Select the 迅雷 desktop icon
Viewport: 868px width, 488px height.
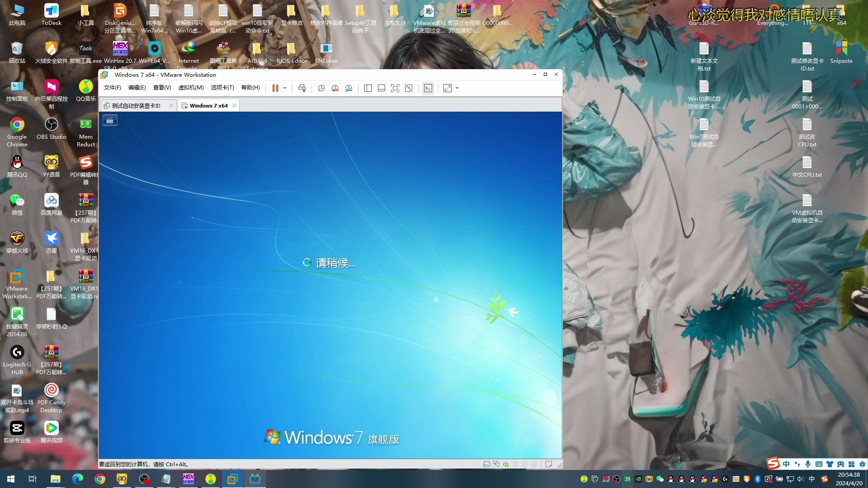(51, 243)
